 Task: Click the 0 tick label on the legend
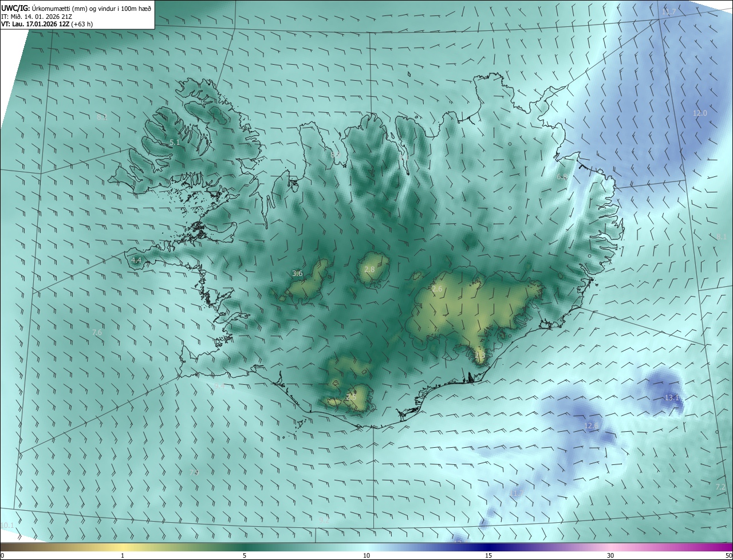tap(2, 555)
